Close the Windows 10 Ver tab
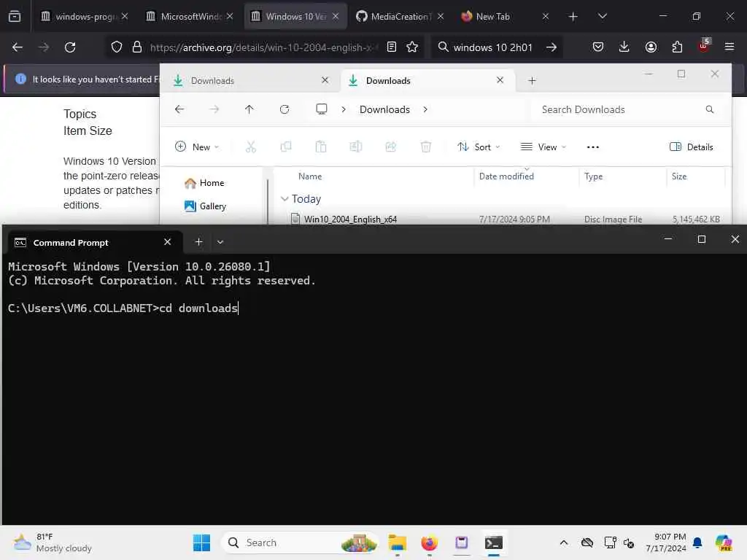The height and width of the screenshot is (560, 747). (336, 16)
